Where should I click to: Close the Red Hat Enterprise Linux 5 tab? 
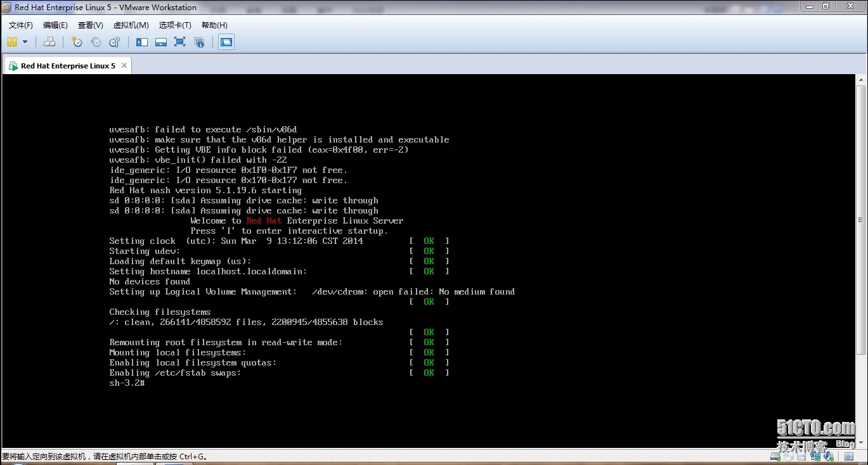coord(124,65)
